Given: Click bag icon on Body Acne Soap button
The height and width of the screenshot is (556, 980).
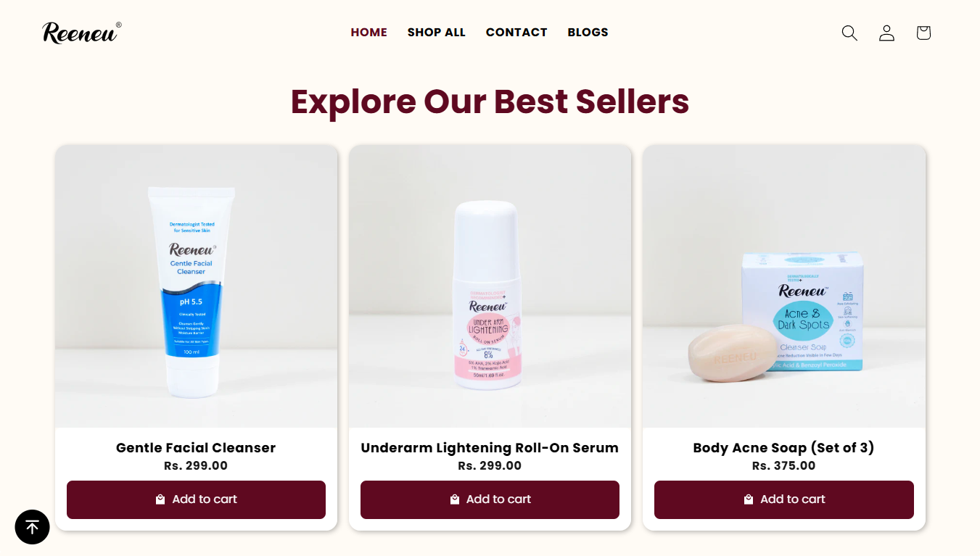Looking at the screenshot, I should coord(749,499).
